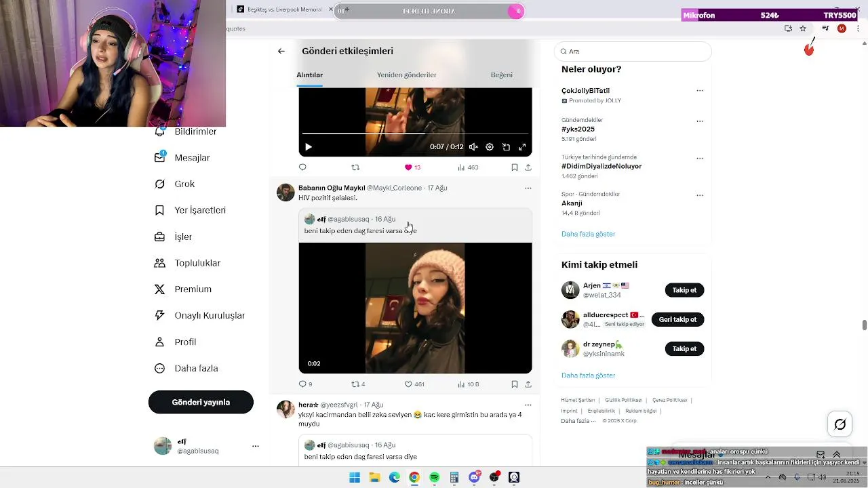This screenshot has width=868, height=488.
Task: Bookmark this page with the star icon
Action: [x=803, y=28]
